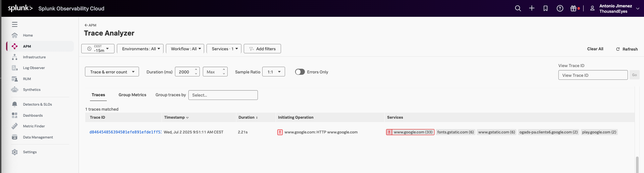Click the Detectors & SLOs bell icon
Screen dimensions: 644x173
click(x=14, y=104)
